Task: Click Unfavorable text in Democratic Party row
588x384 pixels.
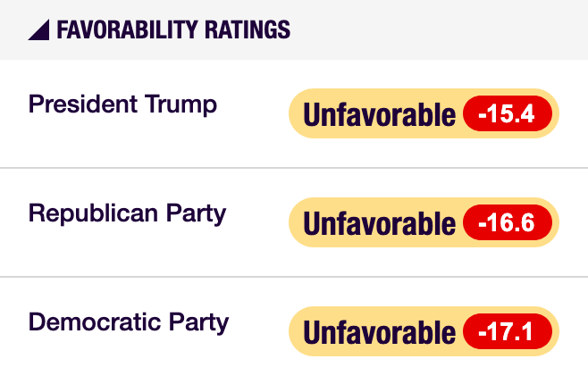Action: pos(379,332)
